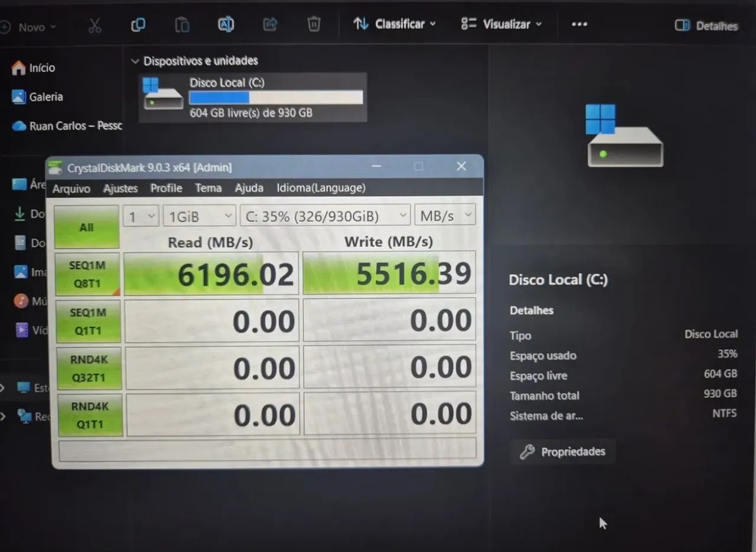The width and height of the screenshot is (756, 552).
Task: Run the SEQ1M Q8T1 test button
Action: [87, 275]
